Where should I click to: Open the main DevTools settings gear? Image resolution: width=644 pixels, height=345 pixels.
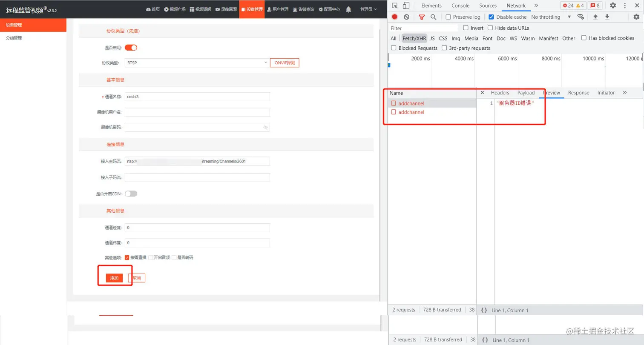click(x=613, y=6)
